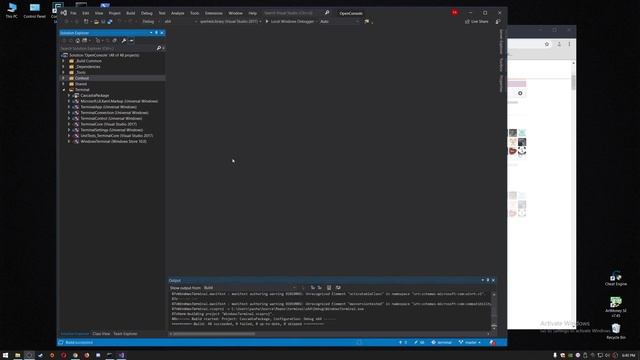Open the Debug configuration dropdown
The width and height of the screenshot is (640, 360).
(150, 21)
